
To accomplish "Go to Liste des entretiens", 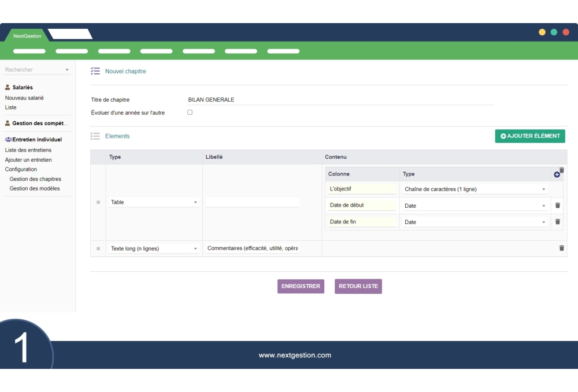I will pyautogui.click(x=28, y=150).
